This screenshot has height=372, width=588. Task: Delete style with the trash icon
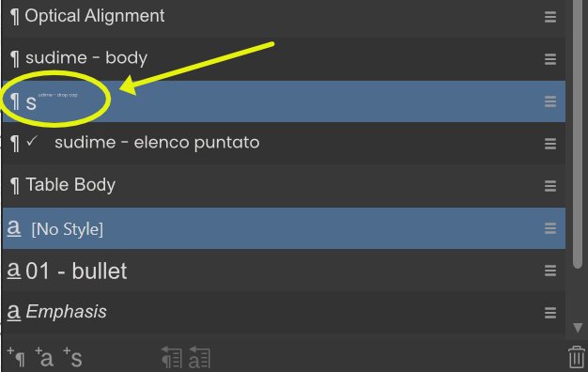click(577, 357)
